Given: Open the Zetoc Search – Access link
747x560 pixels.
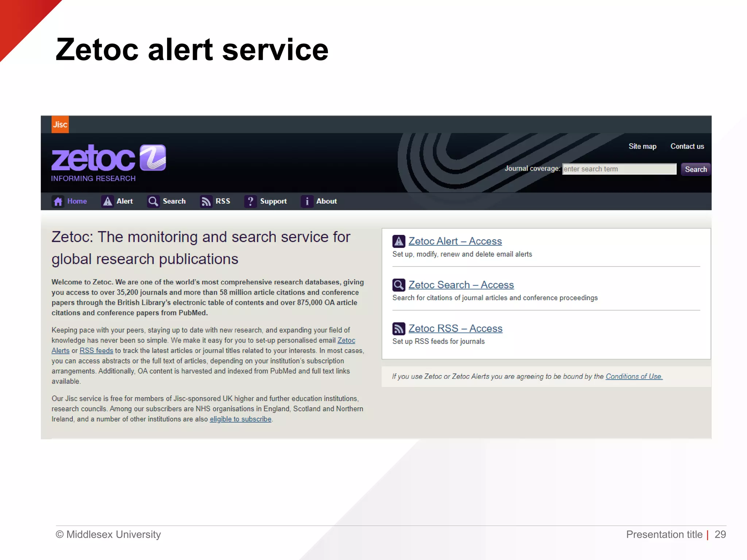Looking at the screenshot, I should pos(461,285).
